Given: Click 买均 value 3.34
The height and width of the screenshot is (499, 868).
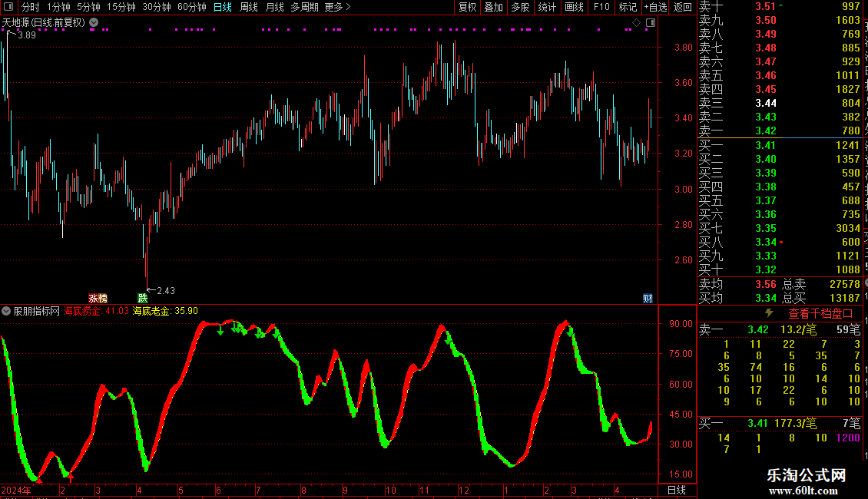Looking at the screenshot, I should [x=766, y=298].
